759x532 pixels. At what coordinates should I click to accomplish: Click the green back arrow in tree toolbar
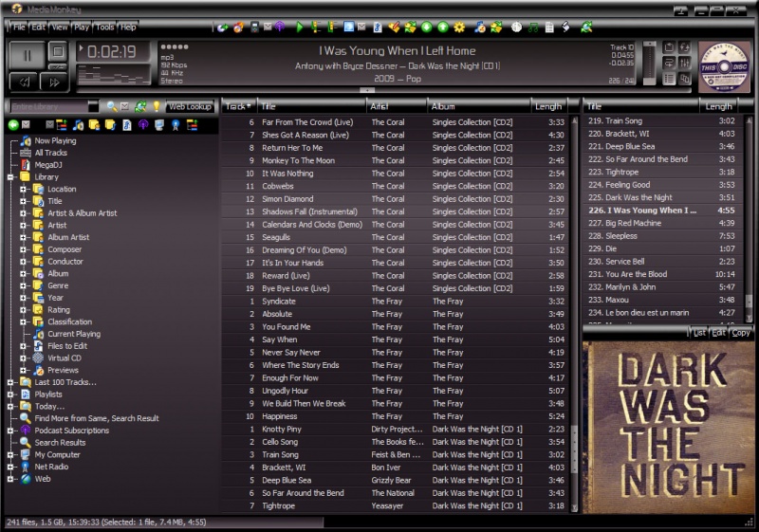click(x=13, y=125)
